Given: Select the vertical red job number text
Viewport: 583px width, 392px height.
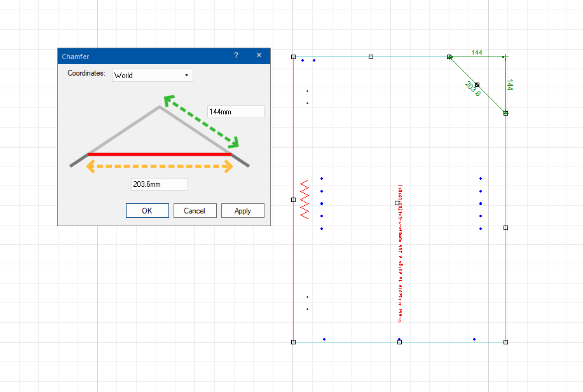Looking at the screenshot, I should (400, 253).
